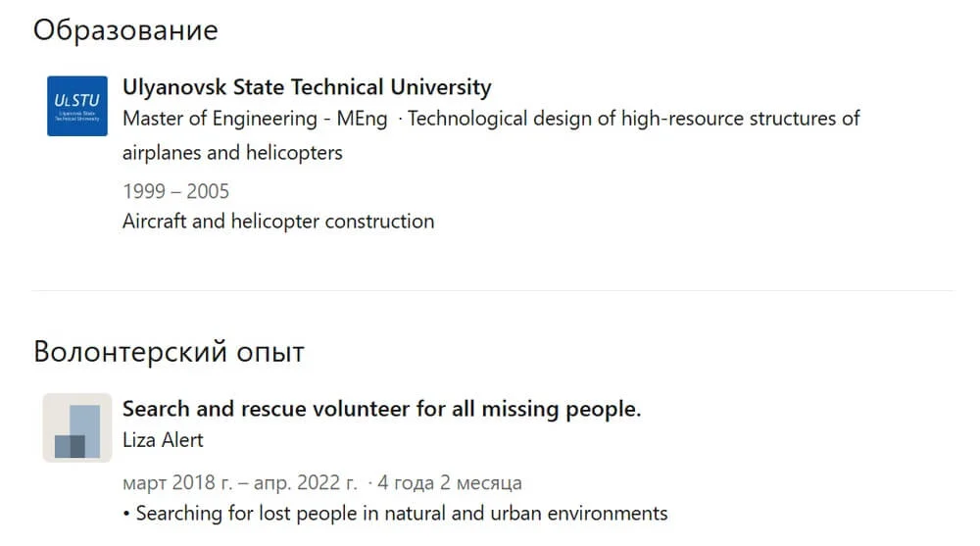Screen dimensions: 980x546
Task: Click the Liza Alert placeholder logo
Action: pos(77,427)
